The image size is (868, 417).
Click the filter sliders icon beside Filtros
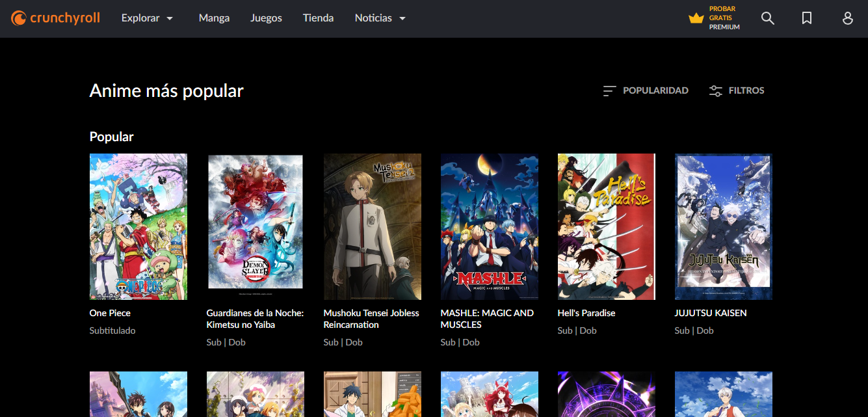tap(715, 91)
